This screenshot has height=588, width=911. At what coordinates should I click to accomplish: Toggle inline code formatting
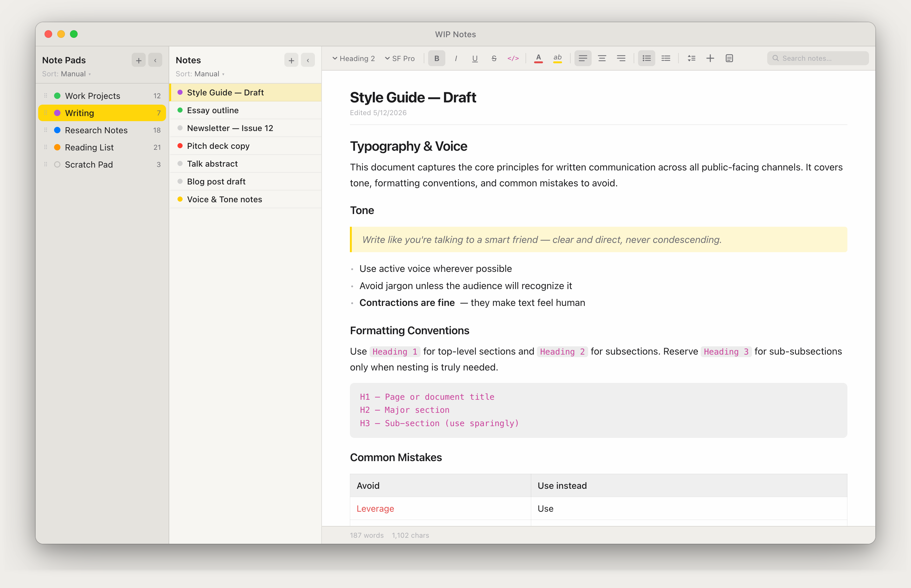coord(513,59)
